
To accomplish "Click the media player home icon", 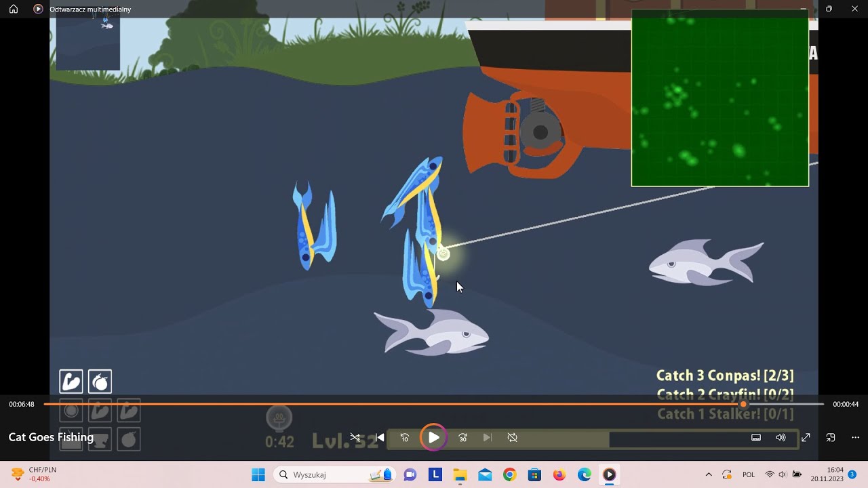I will 14,9.
